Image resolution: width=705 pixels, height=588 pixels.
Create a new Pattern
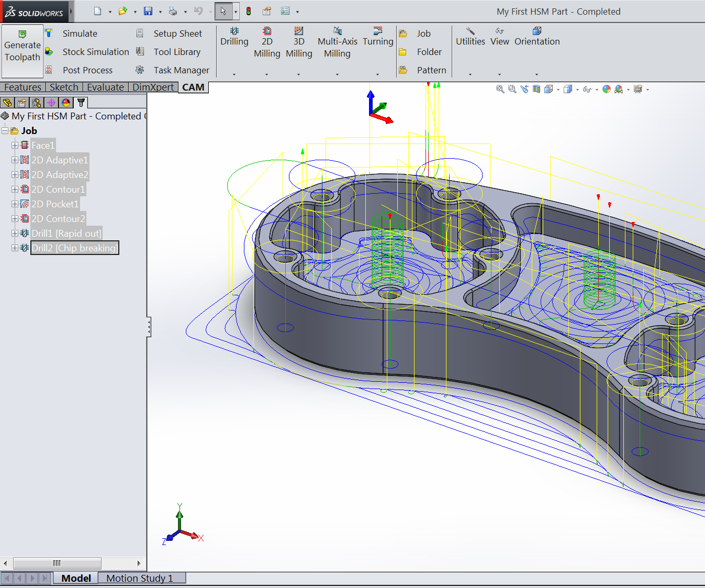pyautogui.click(x=423, y=70)
